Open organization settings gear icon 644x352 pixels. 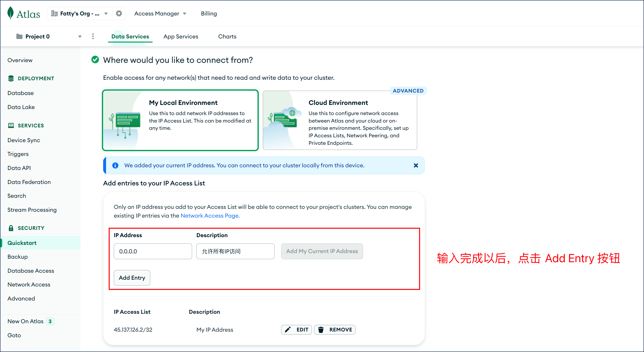(119, 14)
